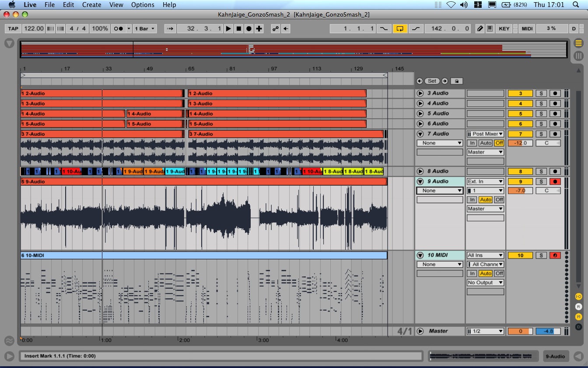This screenshot has width=588, height=368.
Task: Deactivate track 5 Audio using its number button
Action: coord(520,113)
